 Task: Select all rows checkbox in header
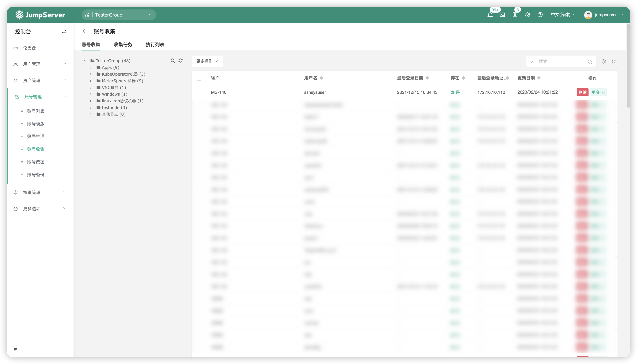pos(199,78)
